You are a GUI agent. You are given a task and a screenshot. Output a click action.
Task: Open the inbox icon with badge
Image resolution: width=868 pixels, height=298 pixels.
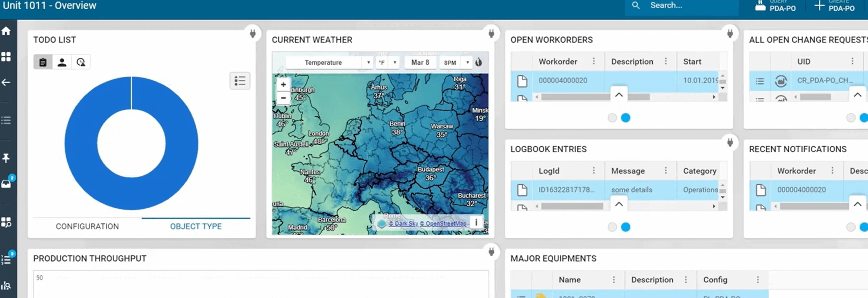pyautogui.click(x=6, y=184)
